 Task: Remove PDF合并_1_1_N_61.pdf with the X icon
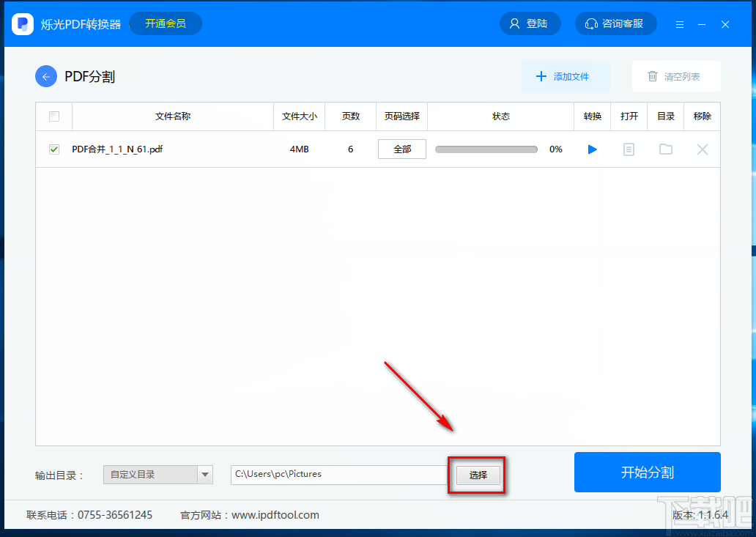tap(702, 149)
